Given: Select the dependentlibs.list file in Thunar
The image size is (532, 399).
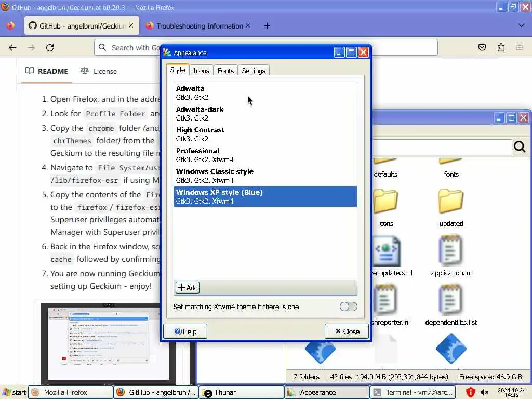Looking at the screenshot, I should (451, 305).
